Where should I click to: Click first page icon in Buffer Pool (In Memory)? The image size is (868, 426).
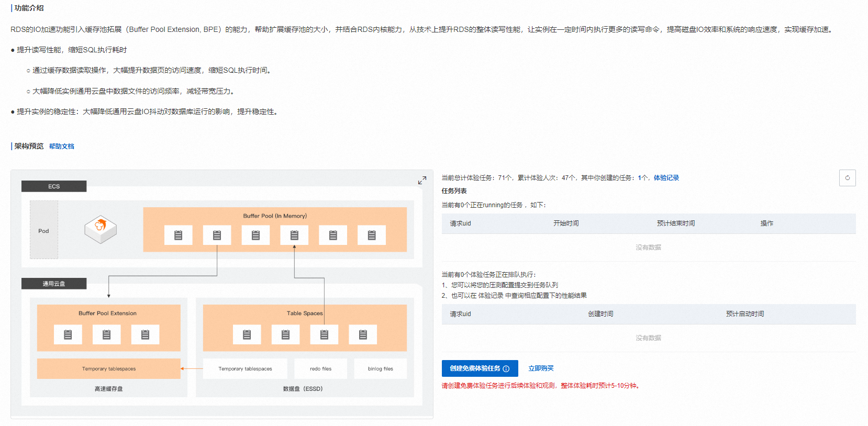(179, 236)
